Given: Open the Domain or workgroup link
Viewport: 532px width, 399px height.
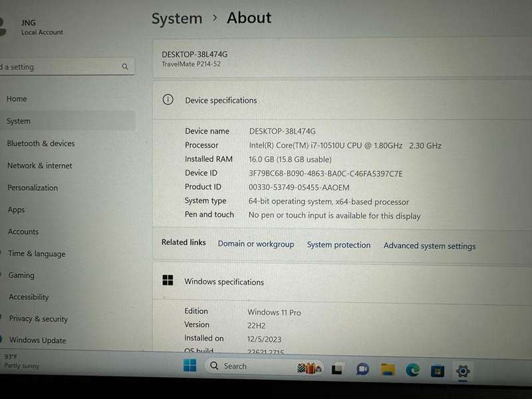Looking at the screenshot, I should (x=256, y=244).
